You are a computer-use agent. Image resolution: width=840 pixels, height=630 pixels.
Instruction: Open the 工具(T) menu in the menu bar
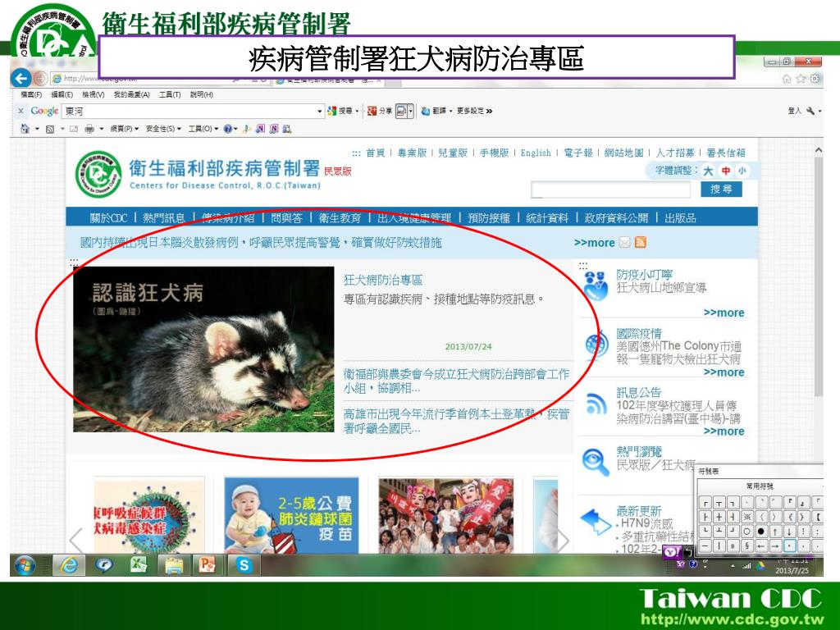170,94
